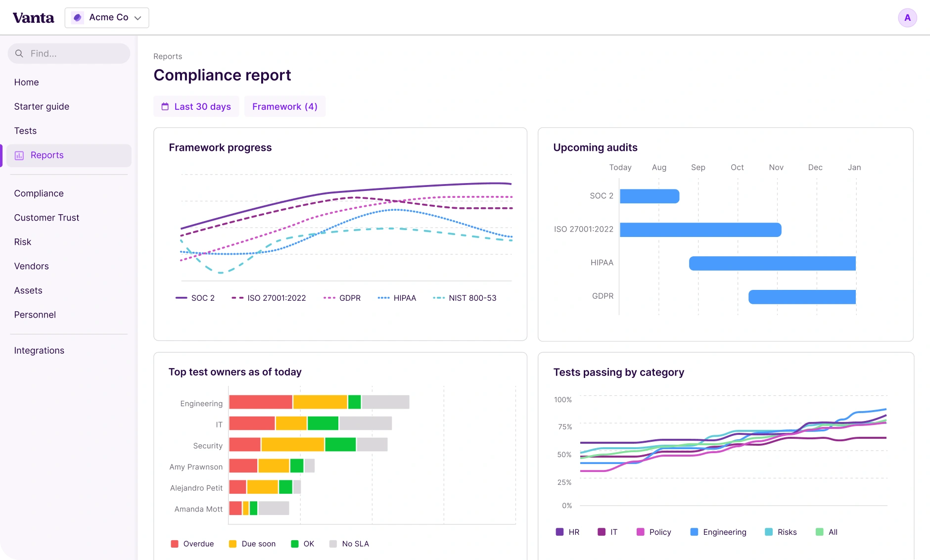Click the Reports breadcrumb link

168,56
